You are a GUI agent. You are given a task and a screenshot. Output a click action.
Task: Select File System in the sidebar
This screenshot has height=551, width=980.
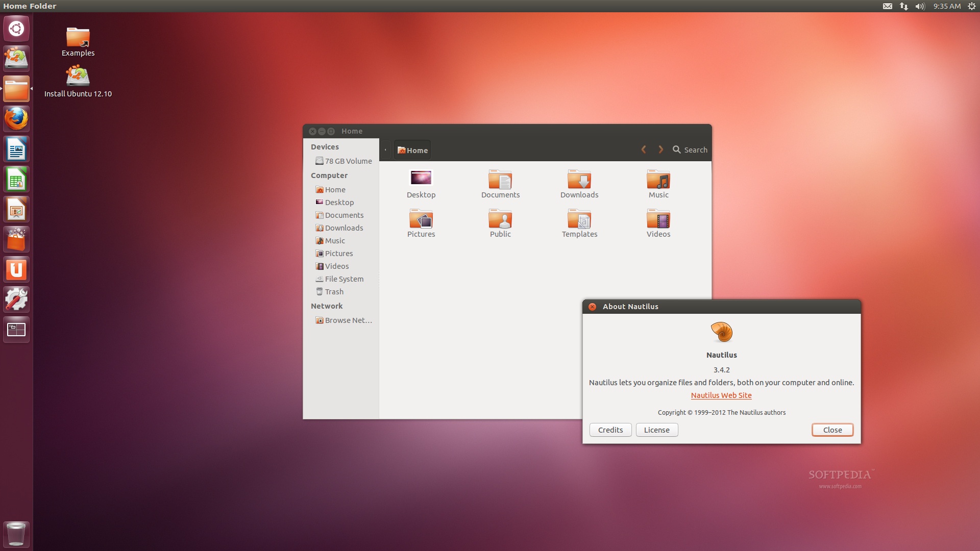[x=344, y=279]
